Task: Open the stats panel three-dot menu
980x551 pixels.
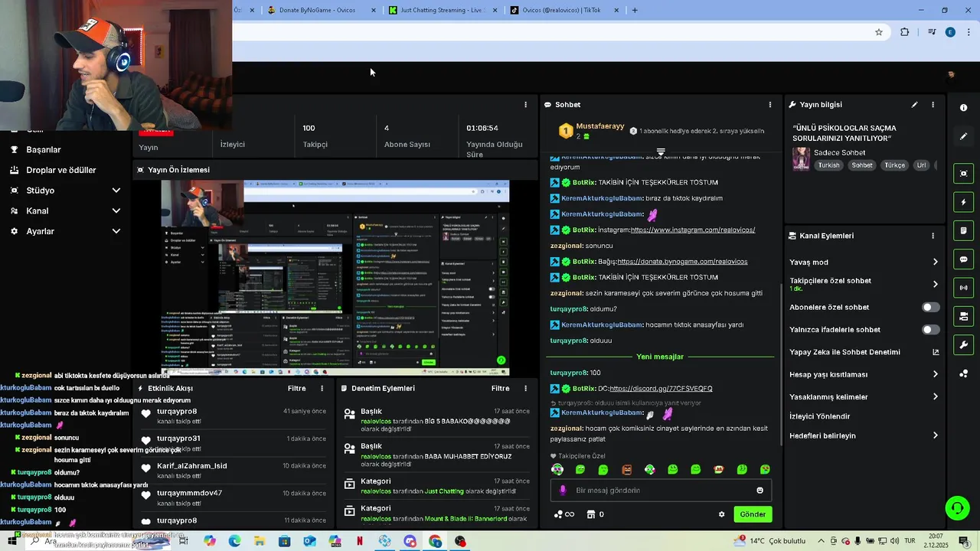Action: [x=525, y=105]
